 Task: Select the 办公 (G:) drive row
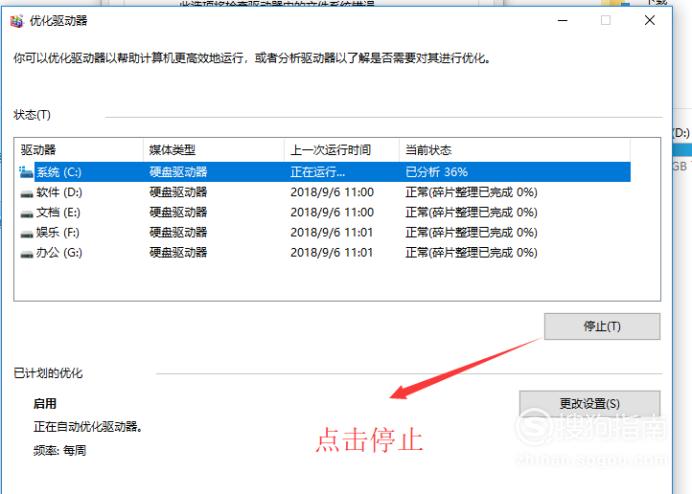tap(325, 253)
